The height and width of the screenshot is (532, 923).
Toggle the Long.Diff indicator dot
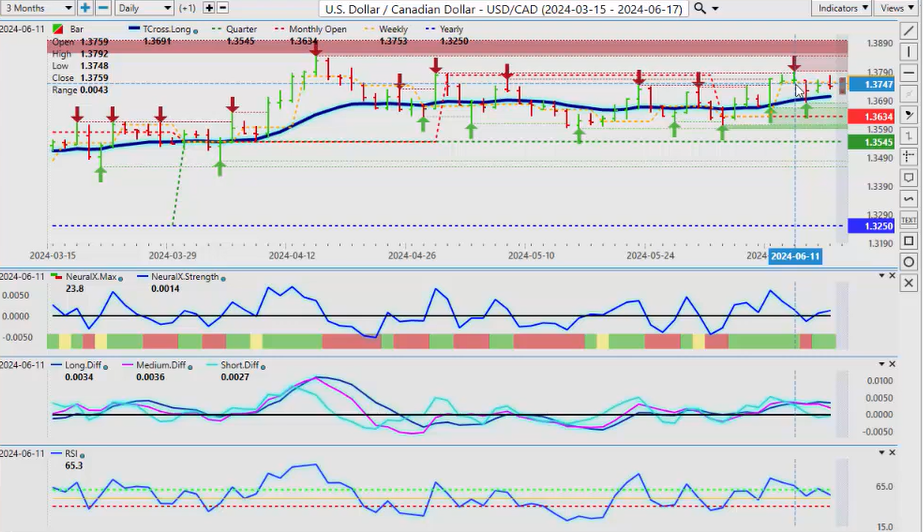point(105,366)
